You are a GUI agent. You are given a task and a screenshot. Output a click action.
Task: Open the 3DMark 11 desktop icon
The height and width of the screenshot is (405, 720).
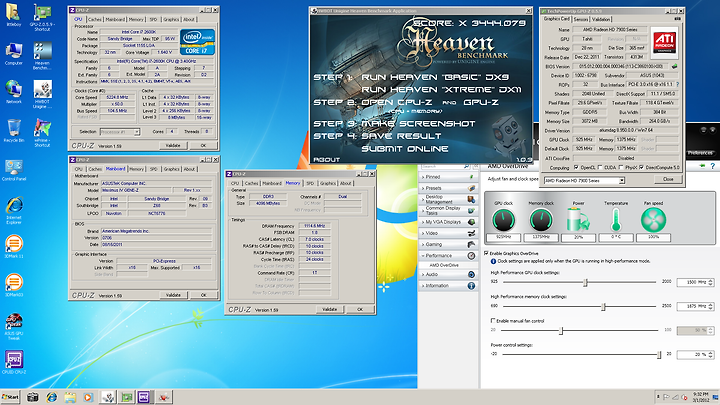[x=14, y=247]
